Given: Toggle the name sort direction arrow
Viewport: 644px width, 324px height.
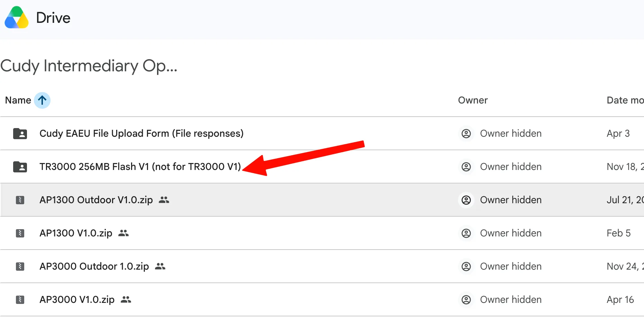Looking at the screenshot, I should click(42, 100).
